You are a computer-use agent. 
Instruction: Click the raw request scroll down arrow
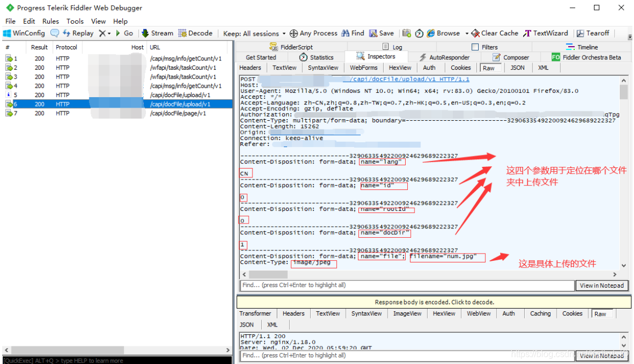[624, 266]
